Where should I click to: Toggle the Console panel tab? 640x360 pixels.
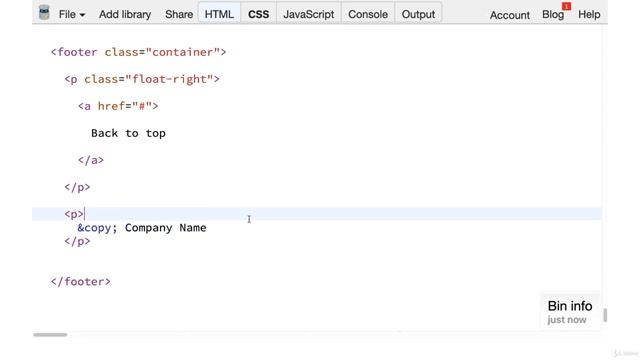click(368, 13)
